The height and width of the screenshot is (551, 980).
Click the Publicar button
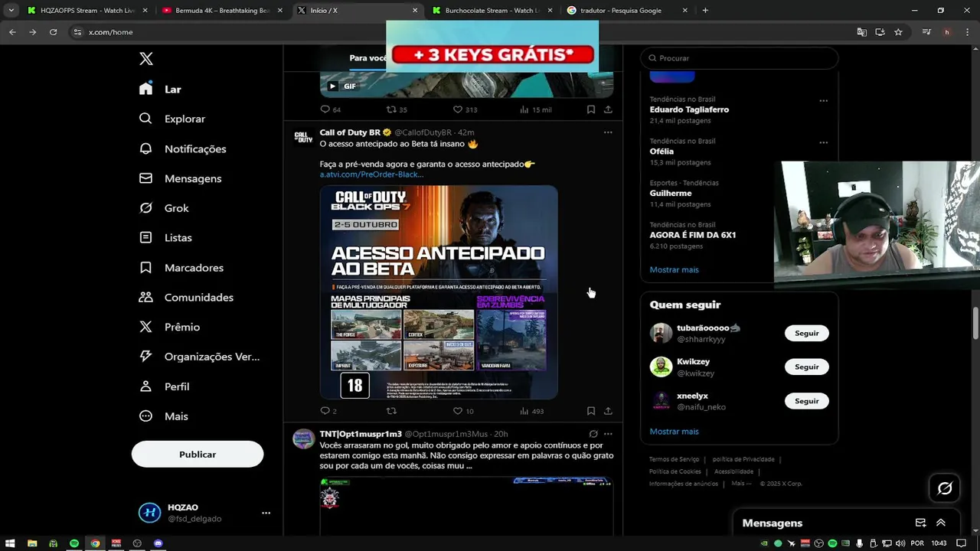point(198,455)
